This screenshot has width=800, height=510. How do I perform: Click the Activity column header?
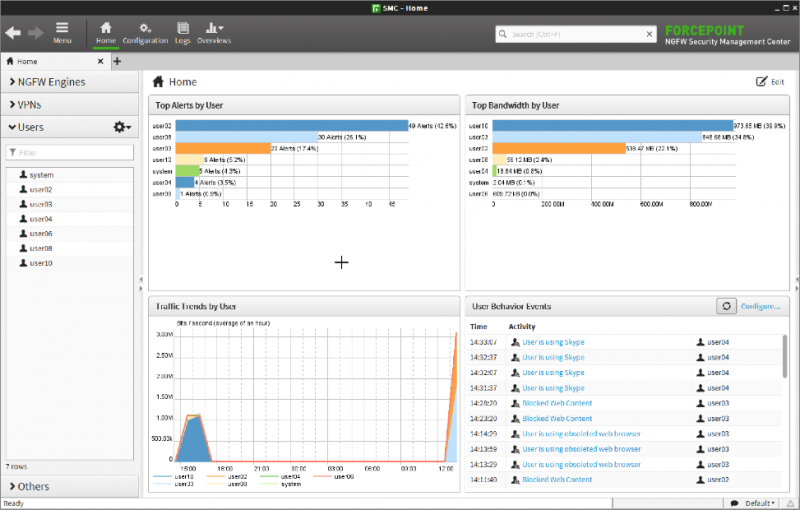pos(521,326)
